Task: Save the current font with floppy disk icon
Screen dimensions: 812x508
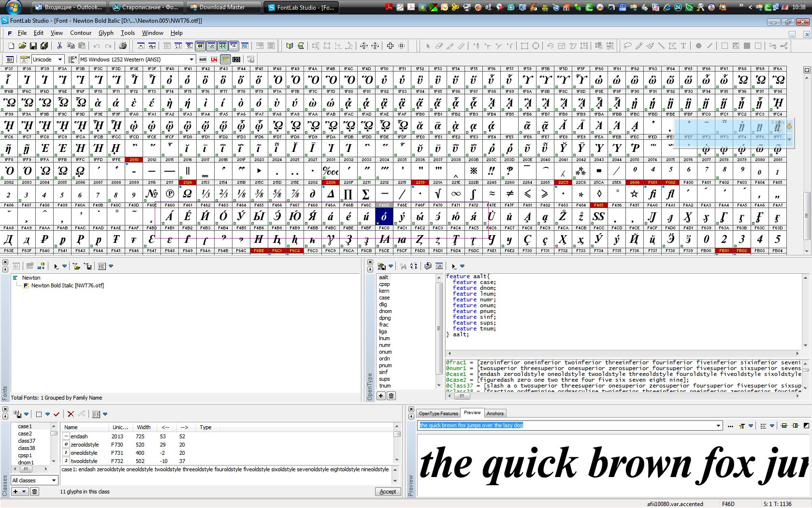Action: point(33,46)
